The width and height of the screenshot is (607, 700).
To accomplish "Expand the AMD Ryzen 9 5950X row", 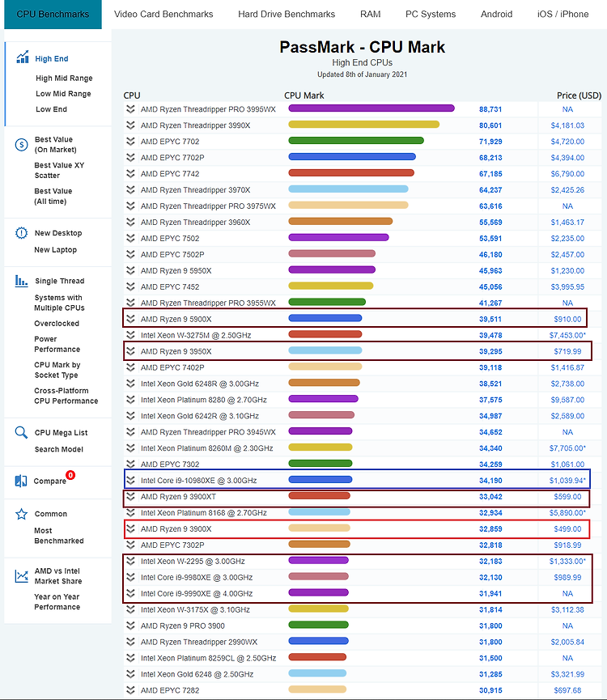I will (130, 270).
